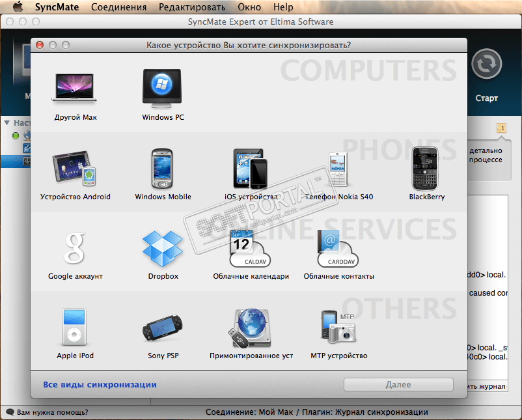Pick the CALDAV Облачные календари icon
Screen dimensions: 522x420
click(x=250, y=248)
